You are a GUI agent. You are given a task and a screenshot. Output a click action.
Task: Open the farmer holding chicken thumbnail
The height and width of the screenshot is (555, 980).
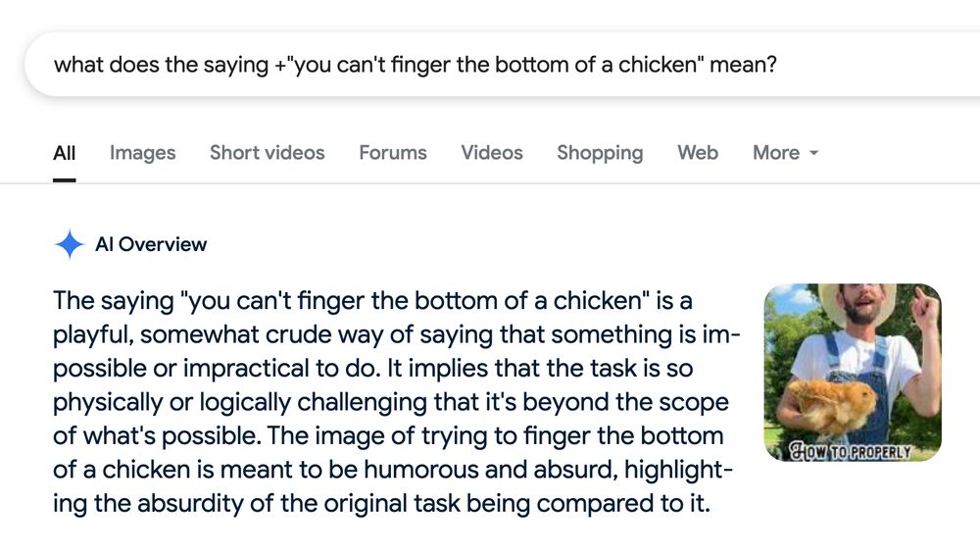click(852, 373)
